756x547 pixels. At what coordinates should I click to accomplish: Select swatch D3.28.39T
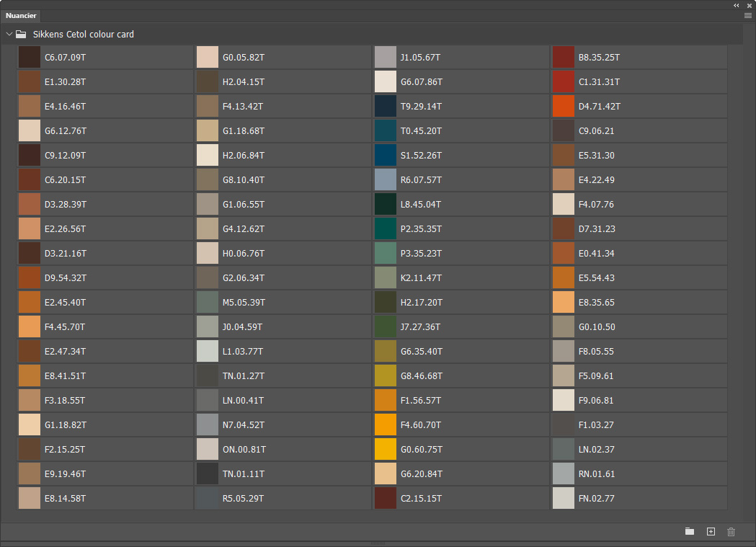pyautogui.click(x=30, y=205)
